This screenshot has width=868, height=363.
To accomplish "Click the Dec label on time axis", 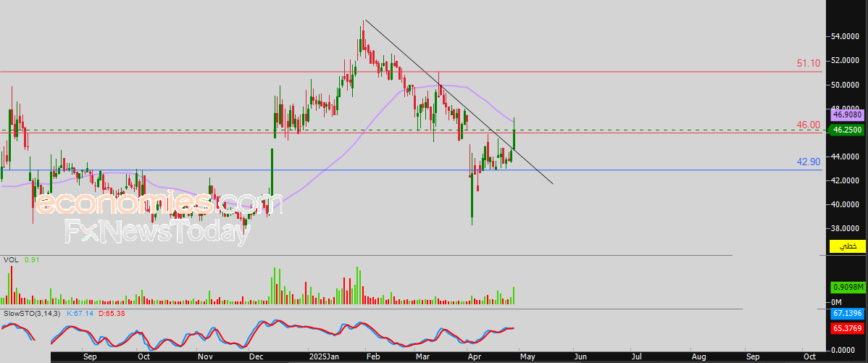I will 255,357.
